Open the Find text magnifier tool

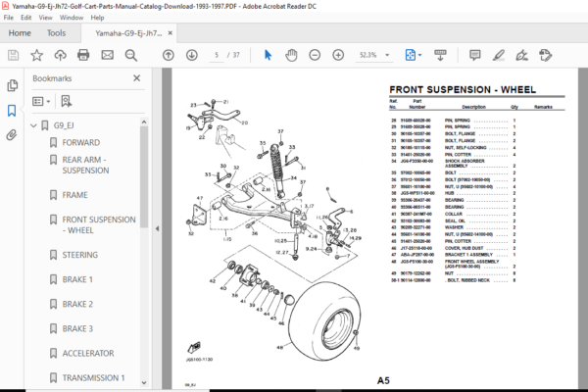pyautogui.click(x=131, y=55)
